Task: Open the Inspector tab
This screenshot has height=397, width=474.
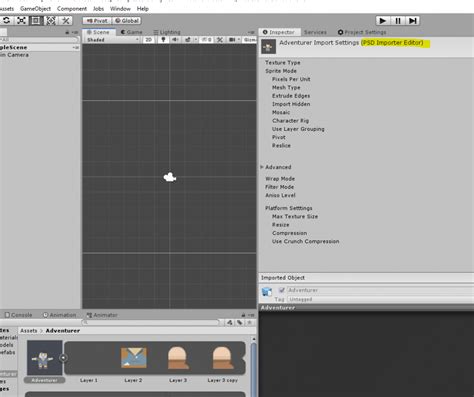Action: point(279,32)
